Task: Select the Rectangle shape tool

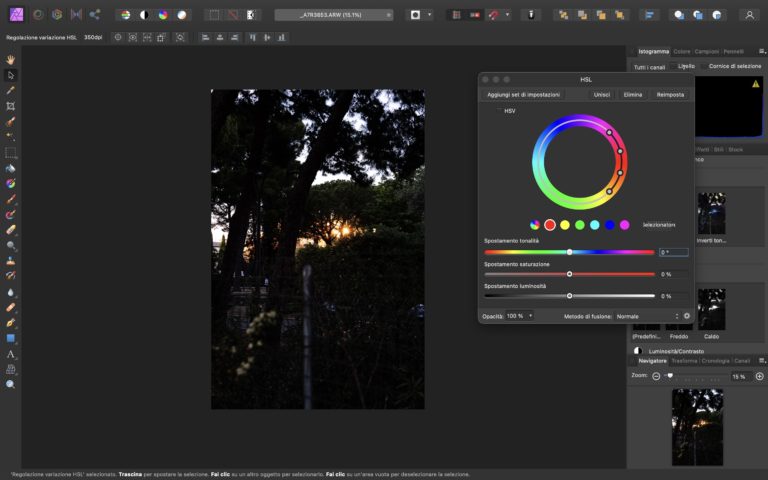Action: pos(10,338)
